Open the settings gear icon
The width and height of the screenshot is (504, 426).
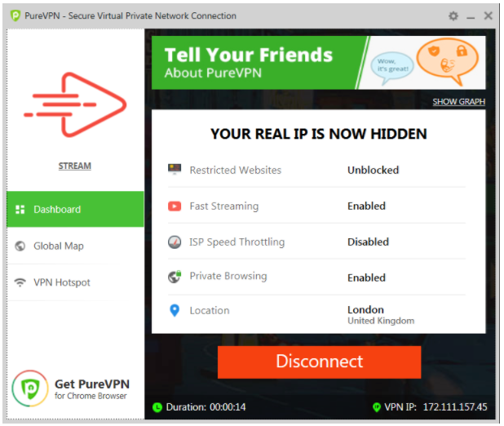[x=453, y=16]
